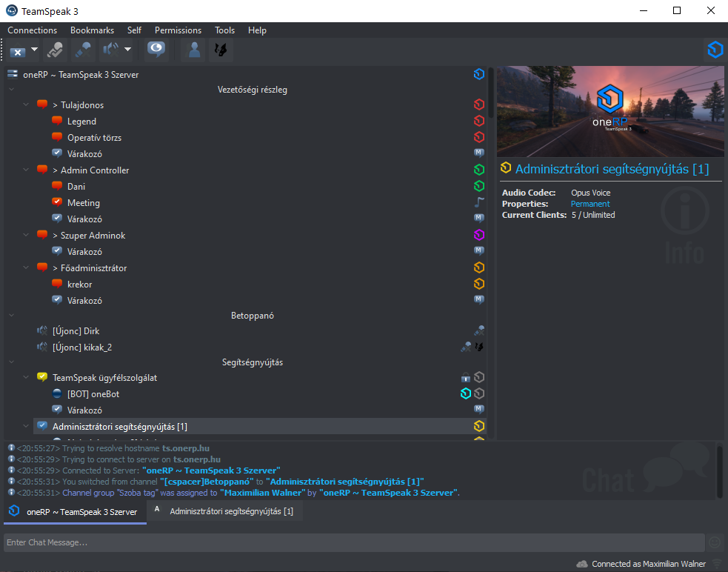Select the Várakozó channel under Szuper Adminok
Screen dimensions: 728x572
pos(84,251)
